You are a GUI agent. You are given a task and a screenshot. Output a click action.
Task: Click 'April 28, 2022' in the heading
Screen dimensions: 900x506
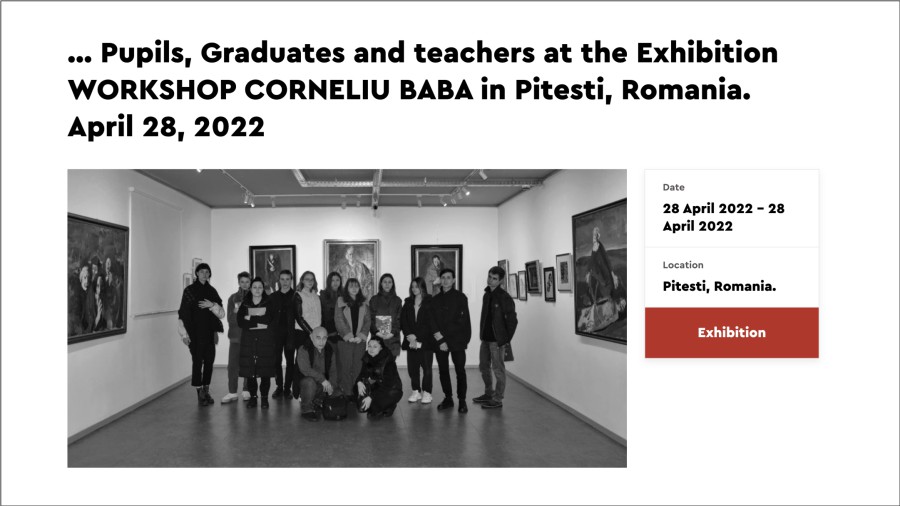click(166, 127)
